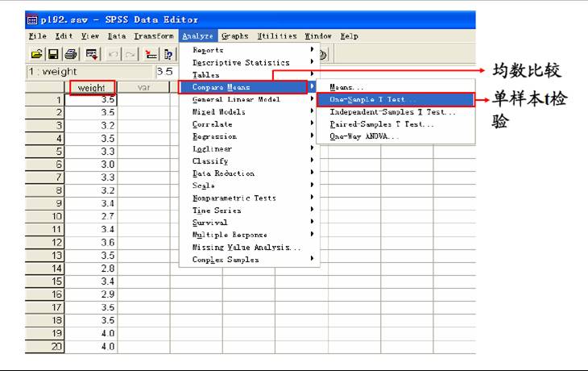Select row header 14
The image size is (588, 371).
pos(45,269)
